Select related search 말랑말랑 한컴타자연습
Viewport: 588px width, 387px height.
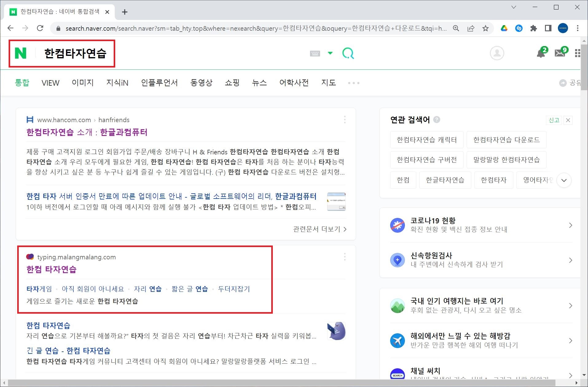click(507, 160)
